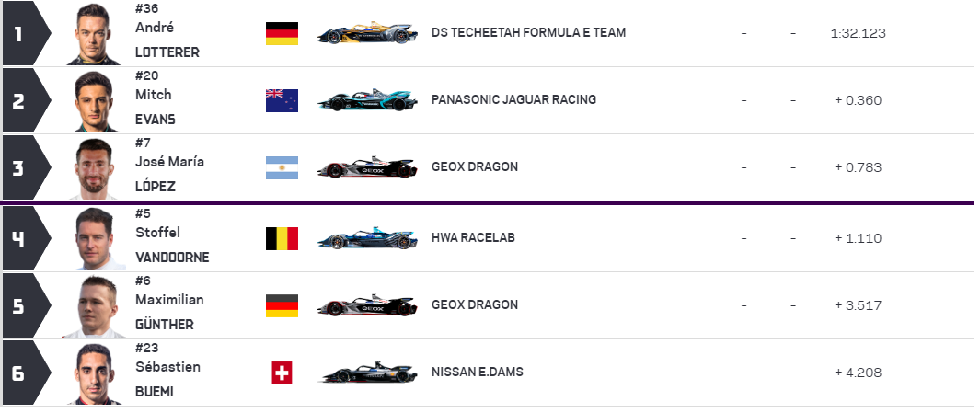Click the position 6 badge

20,373
